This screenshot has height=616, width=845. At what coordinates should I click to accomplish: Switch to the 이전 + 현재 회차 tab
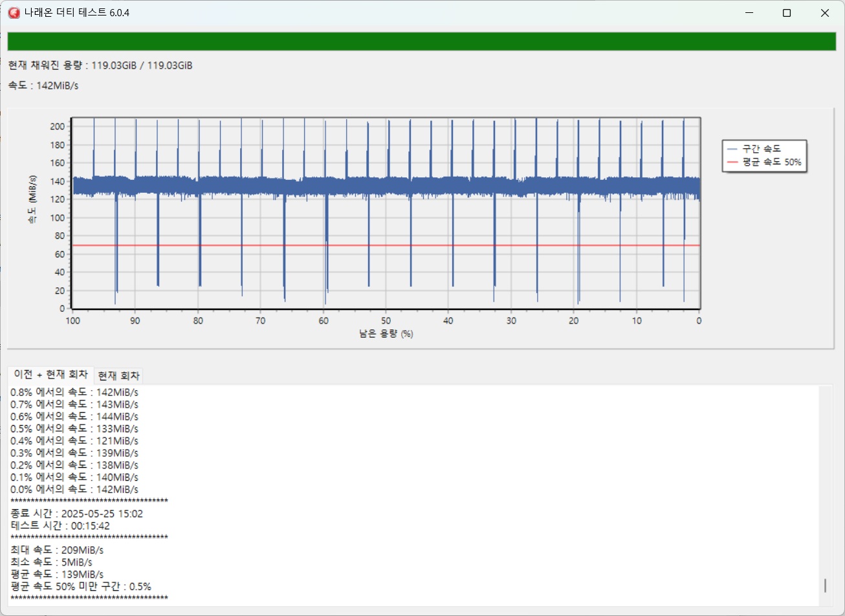[50, 375]
